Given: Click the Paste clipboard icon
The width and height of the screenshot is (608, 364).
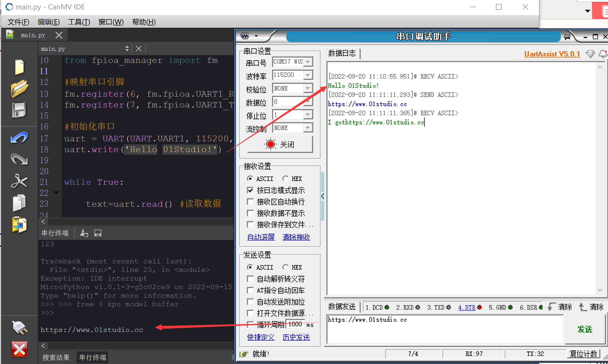Looking at the screenshot, I should (x=19, y=224).
